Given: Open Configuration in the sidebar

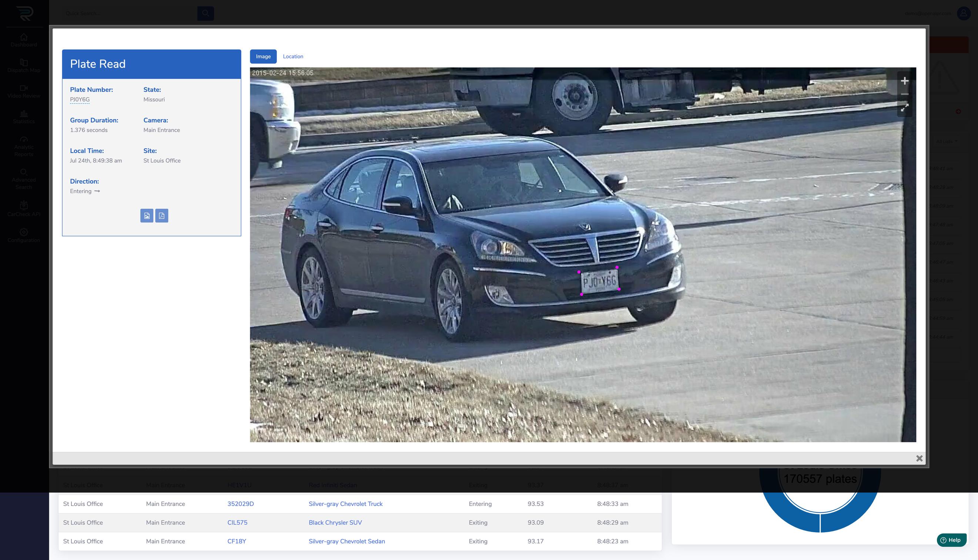Looking at the screenshot, I should click(24, 236).
